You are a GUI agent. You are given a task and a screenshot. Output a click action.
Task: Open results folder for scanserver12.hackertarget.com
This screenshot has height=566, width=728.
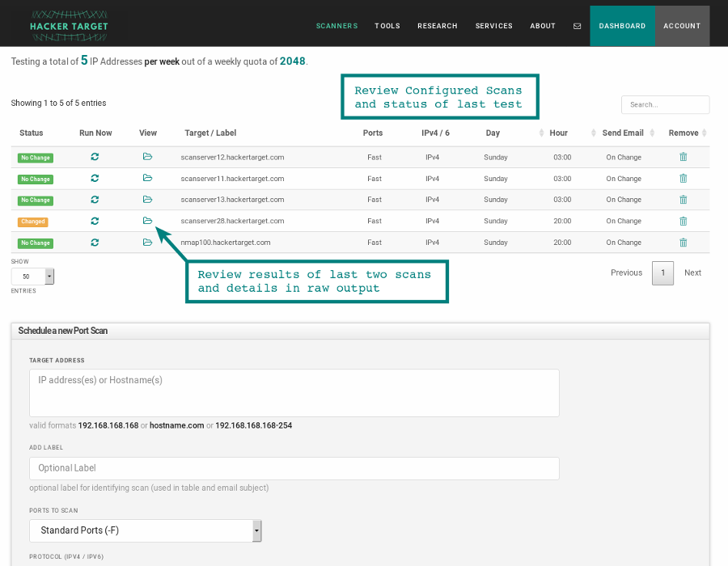(148, 157)
